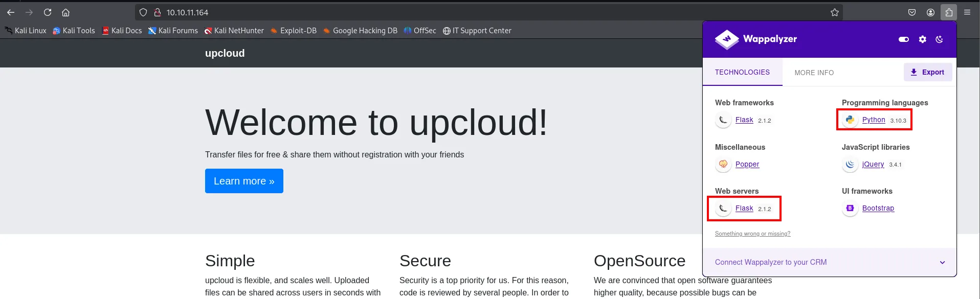Screen dimensions: 980x299
Task: Click the Bootstrap icon
Action: coord(850,209)
